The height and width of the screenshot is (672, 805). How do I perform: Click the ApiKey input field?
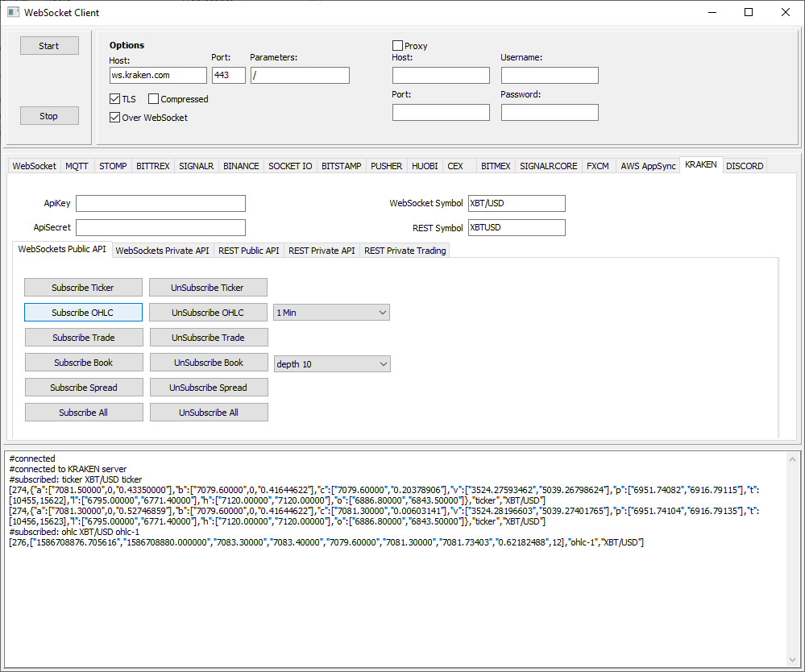[x=160, y=203]
